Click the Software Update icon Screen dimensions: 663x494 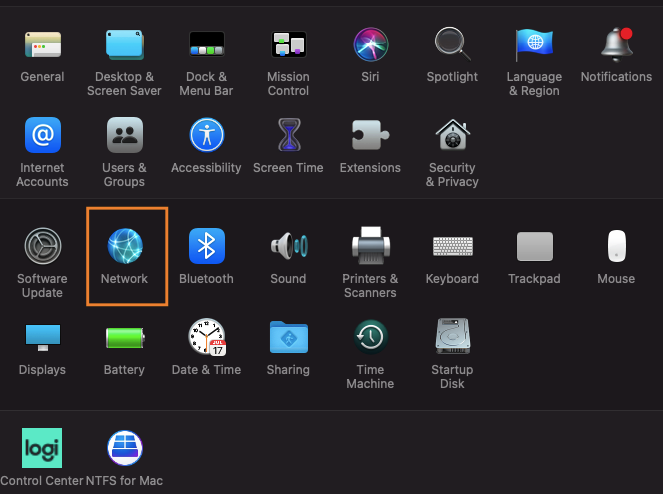click(x=42, y=247)
